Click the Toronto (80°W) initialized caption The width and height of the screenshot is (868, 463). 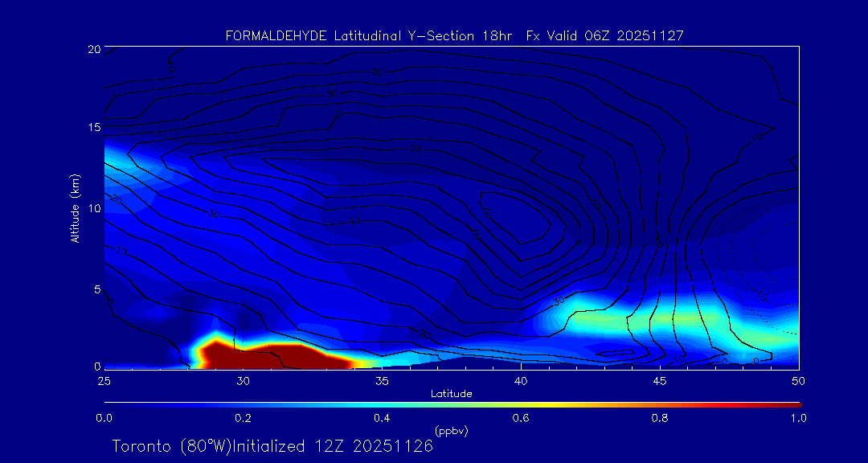click(272, 446)
